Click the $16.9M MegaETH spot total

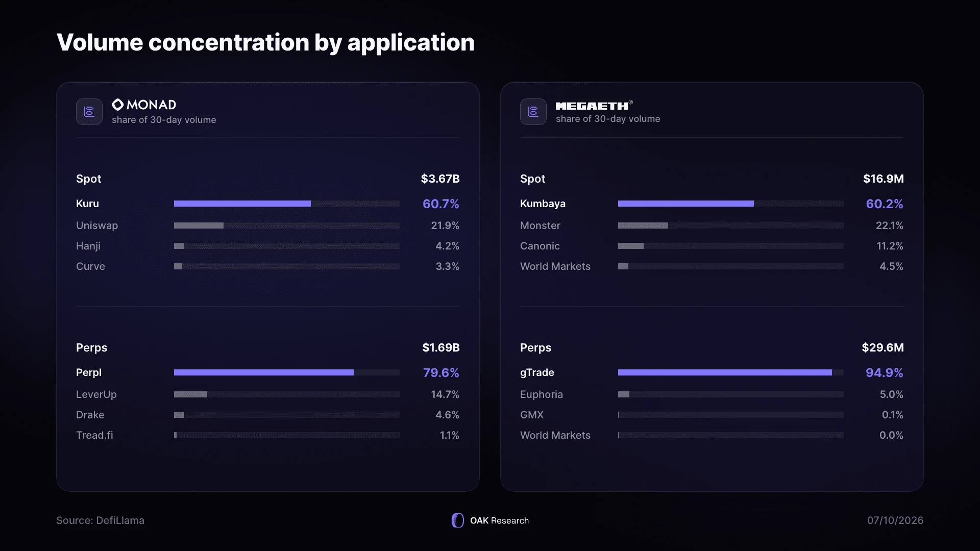(884, 179)
